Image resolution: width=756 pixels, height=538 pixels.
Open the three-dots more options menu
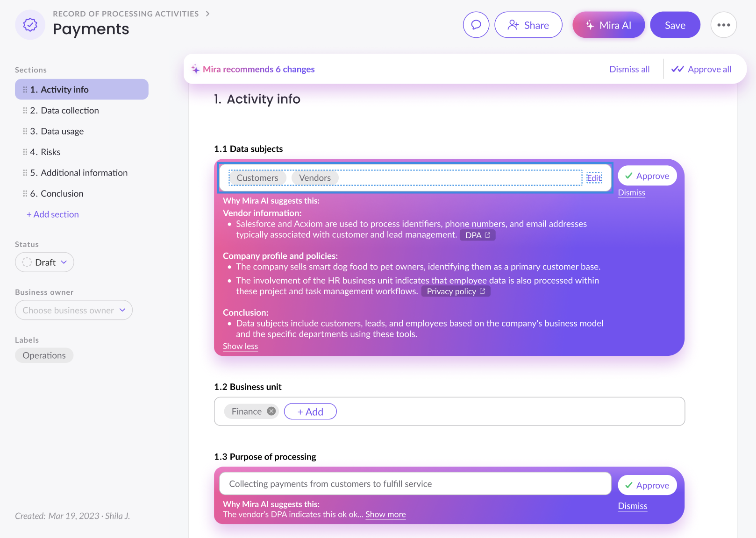(x=724, y=25)
